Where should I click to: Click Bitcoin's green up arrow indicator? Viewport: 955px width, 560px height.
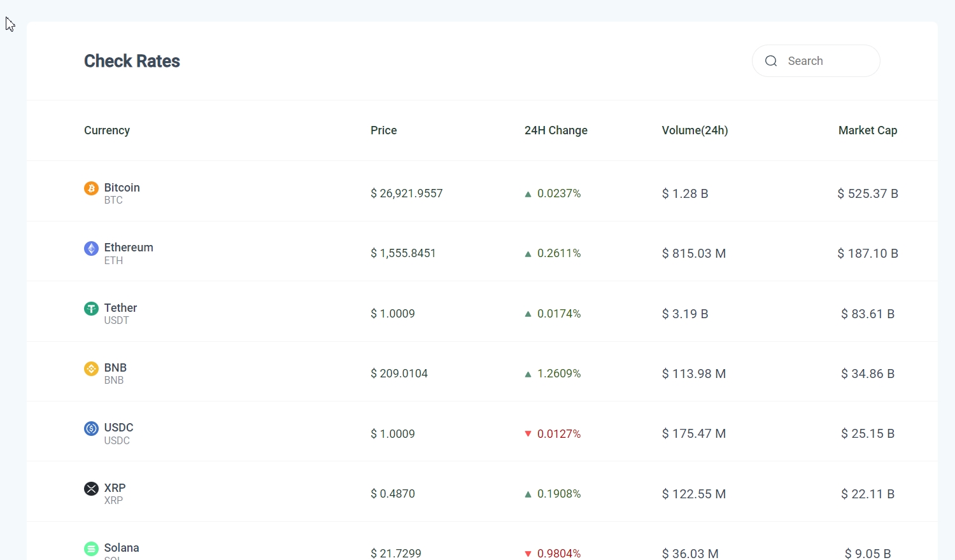click(528, 194)
